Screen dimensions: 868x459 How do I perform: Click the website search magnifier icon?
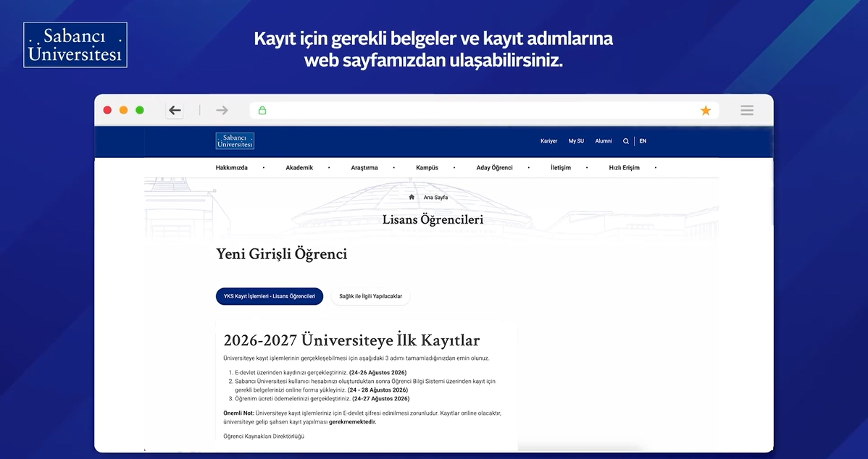tap(625, 141)
